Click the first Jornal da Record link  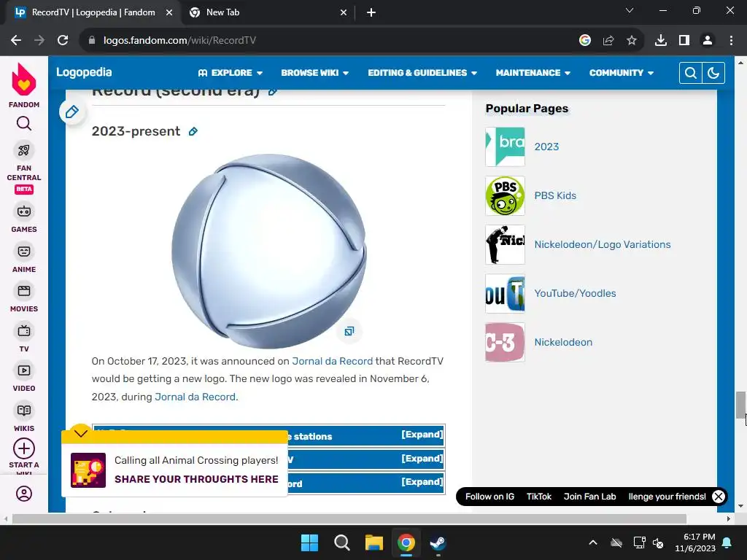point(332,361)
